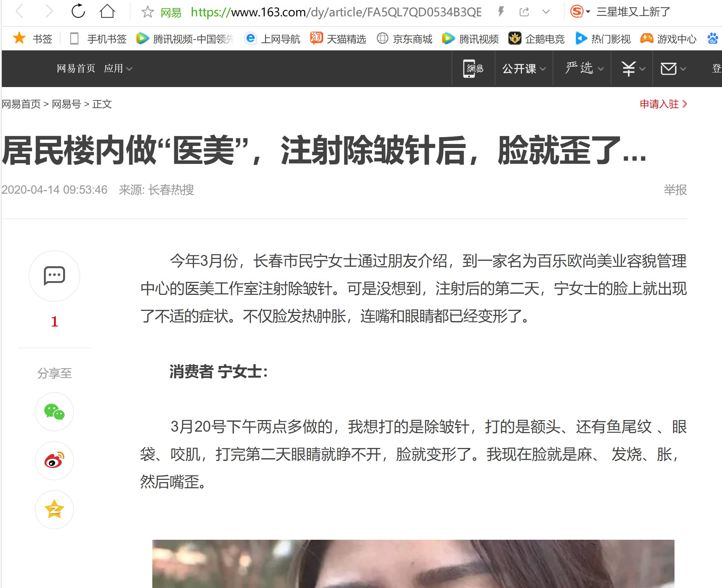This screenshot has height=588, width=722.
Task: Click the search box showing 三星堆又上新了
Action: coord(633,12)
